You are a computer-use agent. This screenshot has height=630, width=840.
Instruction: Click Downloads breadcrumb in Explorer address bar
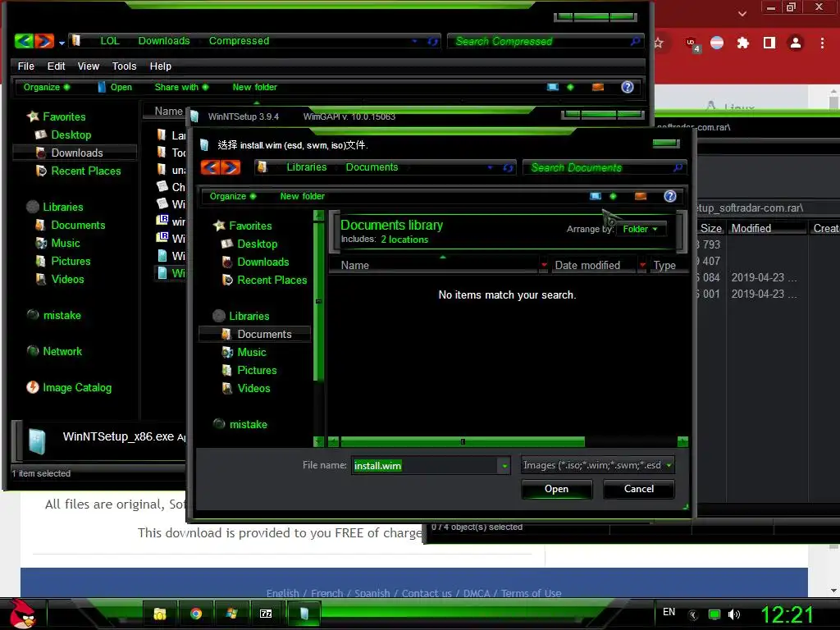[164, 41]
